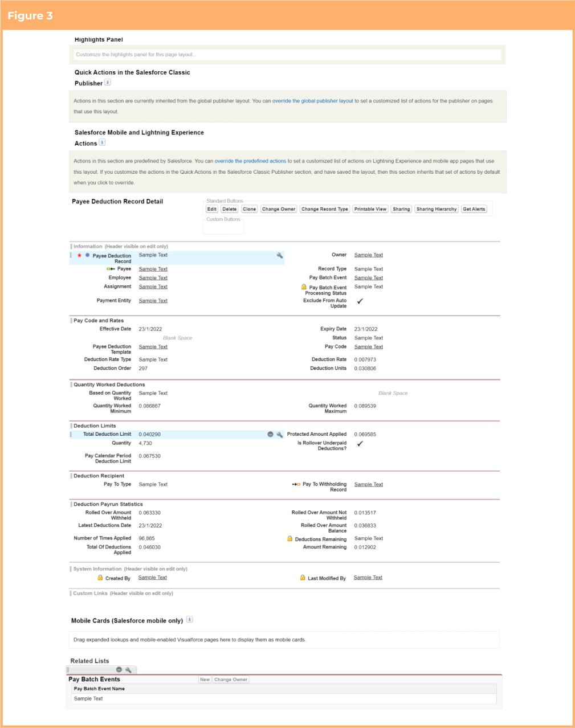Click the Custom Buttons drop area

(223, 226)
